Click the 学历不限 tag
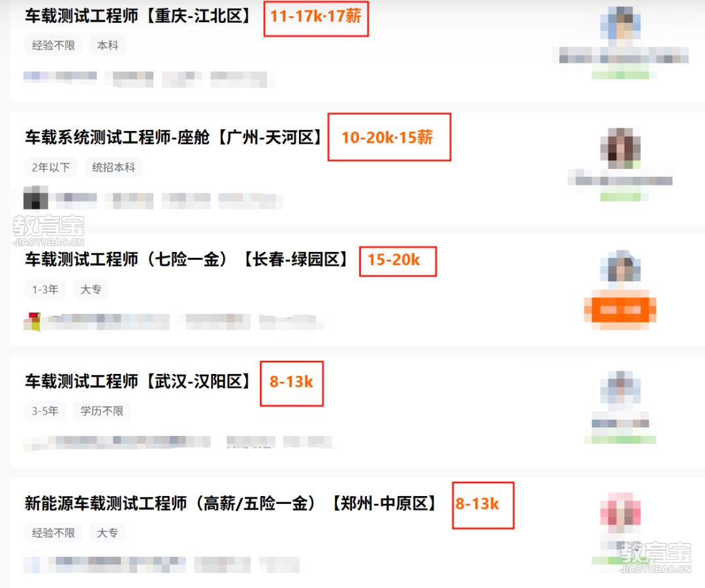This screenshot has height=588, width=705. 102,411
